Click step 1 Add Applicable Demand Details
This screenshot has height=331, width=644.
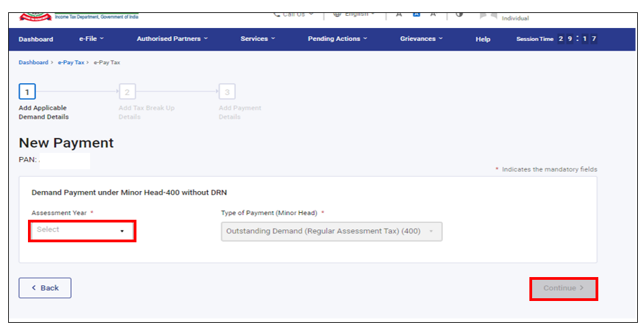coord(27,91)
